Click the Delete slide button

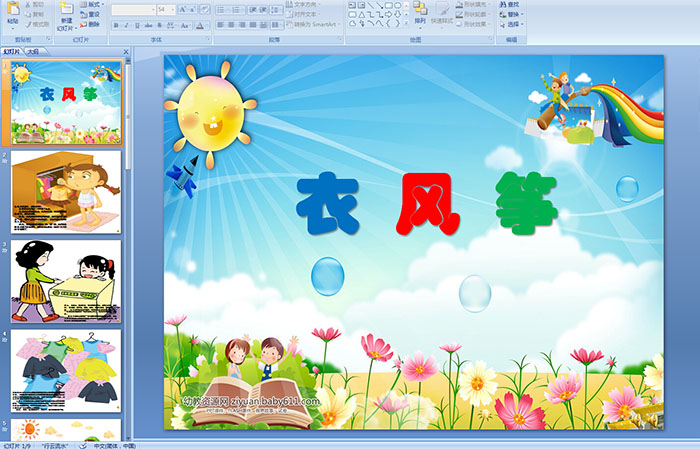90,24
